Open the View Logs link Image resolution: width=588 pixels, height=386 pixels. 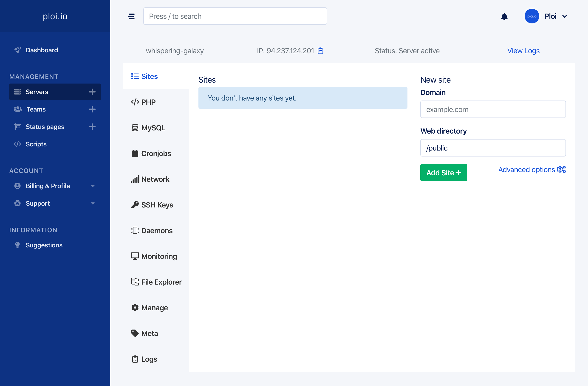pyautogui.click(x=523, y=50)
